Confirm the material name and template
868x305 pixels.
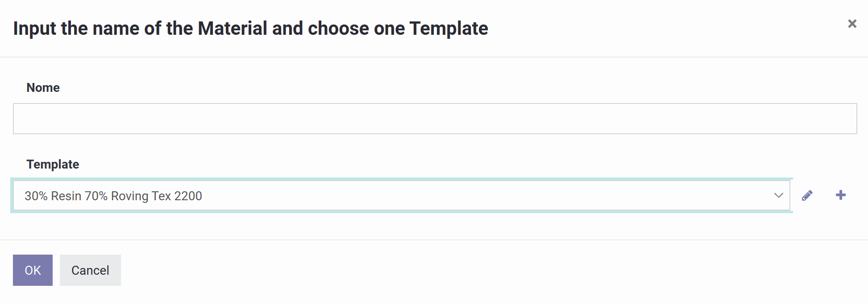pos(33,270)
